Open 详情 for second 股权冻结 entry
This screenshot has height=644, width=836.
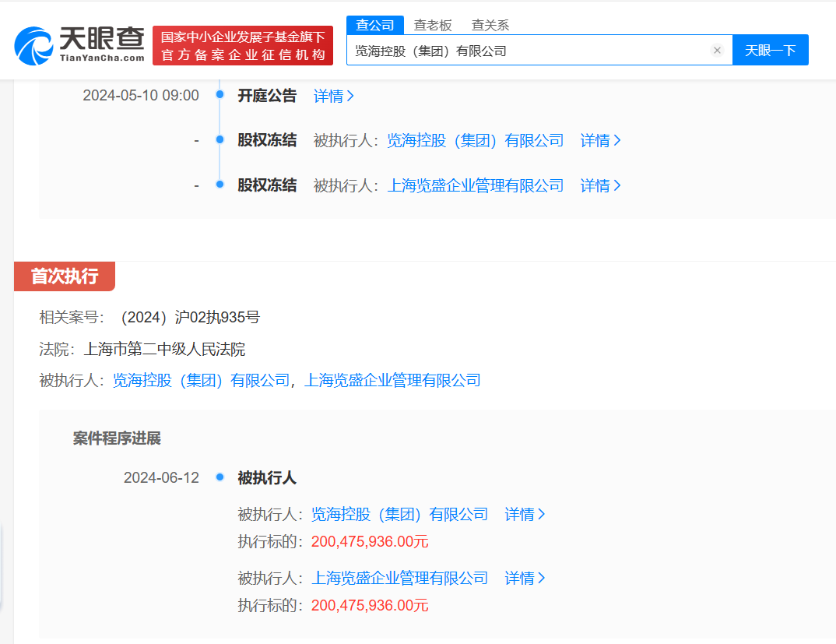pos(600,186)
